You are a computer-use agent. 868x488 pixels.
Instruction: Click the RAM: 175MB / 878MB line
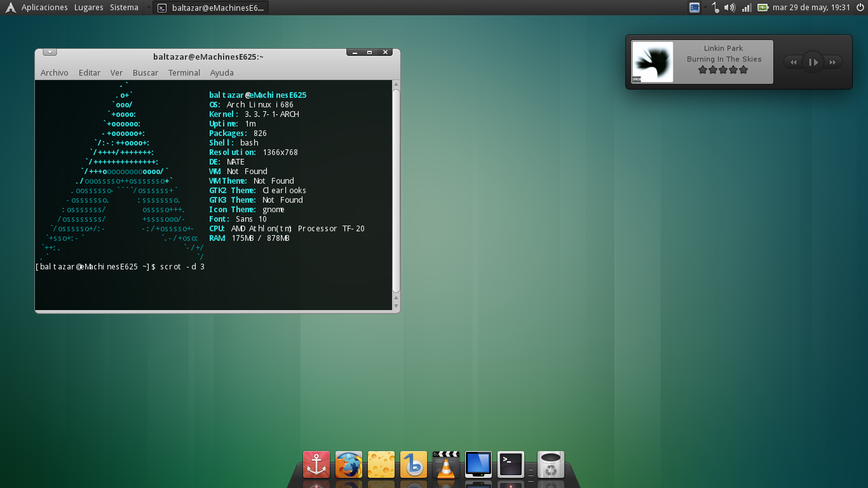249,238
